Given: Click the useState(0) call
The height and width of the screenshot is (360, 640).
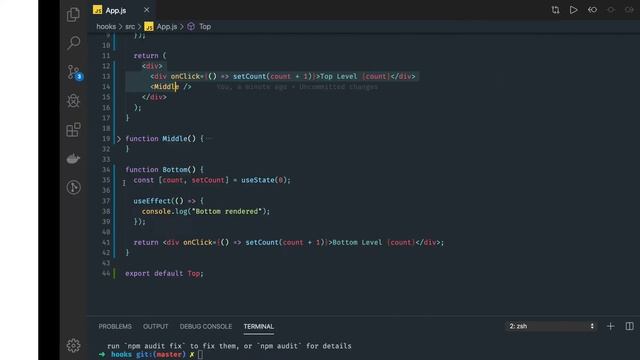Looking at the screenshot, I should [265, 180].
